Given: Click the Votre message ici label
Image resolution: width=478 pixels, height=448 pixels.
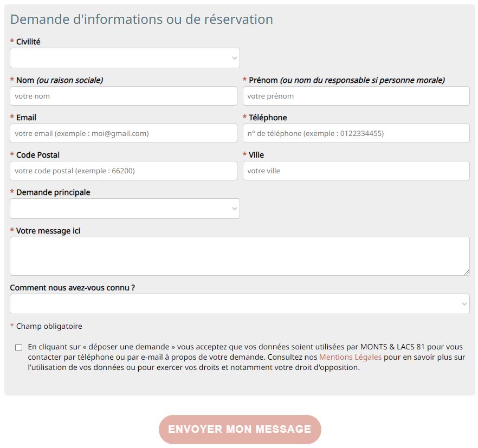Looking at the screenshot, I should pyautogui.click(x=48, y=231).
